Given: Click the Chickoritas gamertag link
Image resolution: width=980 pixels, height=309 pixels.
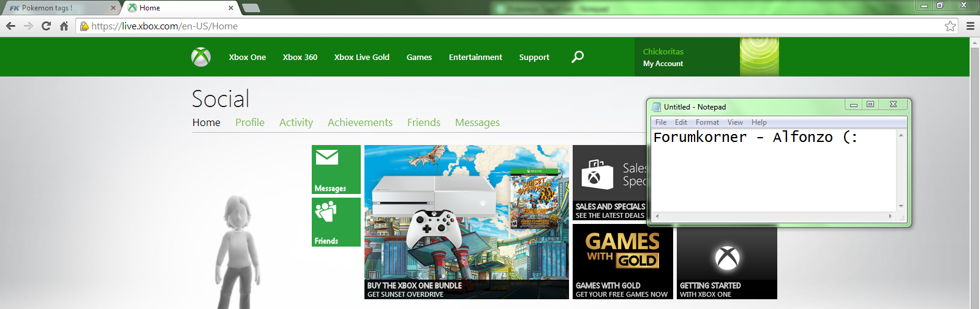Looking at the screenshot, I should tap(663, 51).
